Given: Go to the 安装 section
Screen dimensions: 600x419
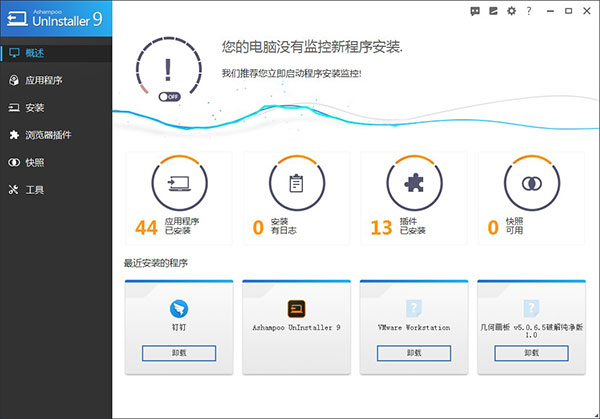Looking at the screenshot, I should [56, 108].
